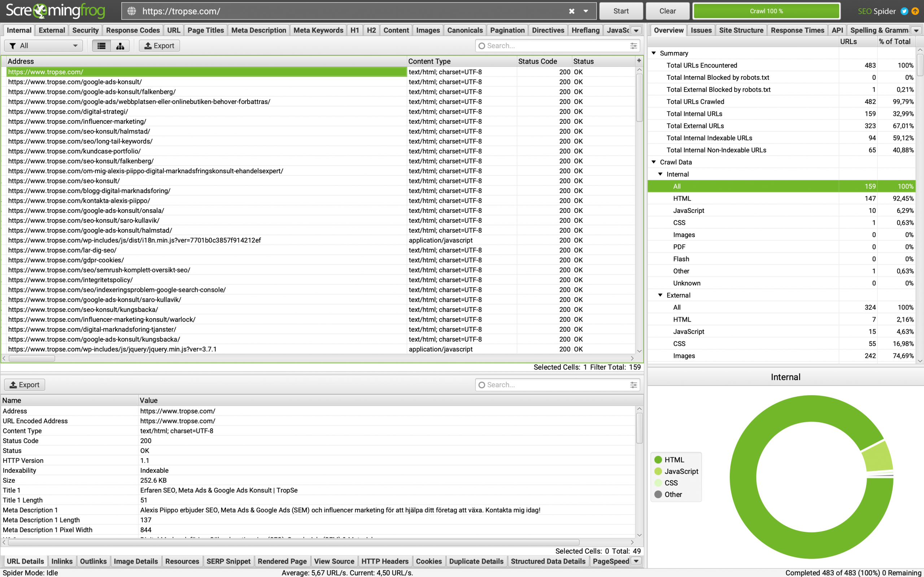Open lower panel search options sliders icon
Image resolution: width=924 pixels, height=577 pixels.
[x=633, y=385]
